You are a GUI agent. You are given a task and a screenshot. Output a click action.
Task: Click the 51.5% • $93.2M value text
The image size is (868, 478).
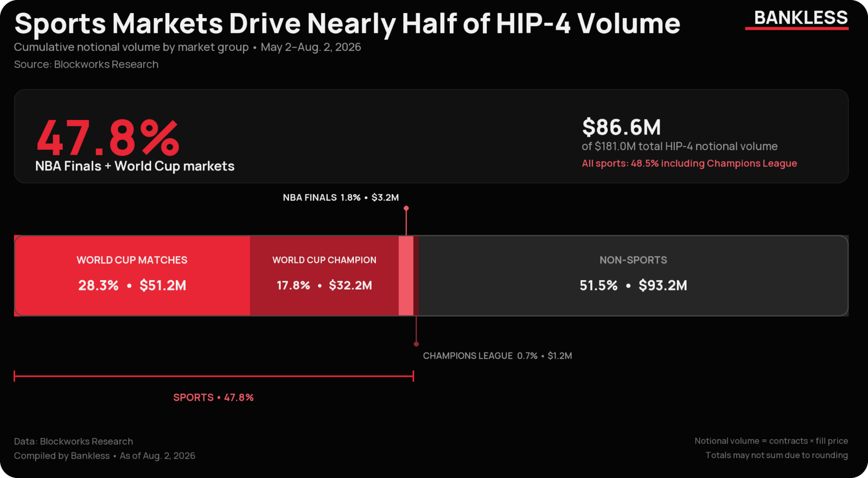[x=633, y=285]
